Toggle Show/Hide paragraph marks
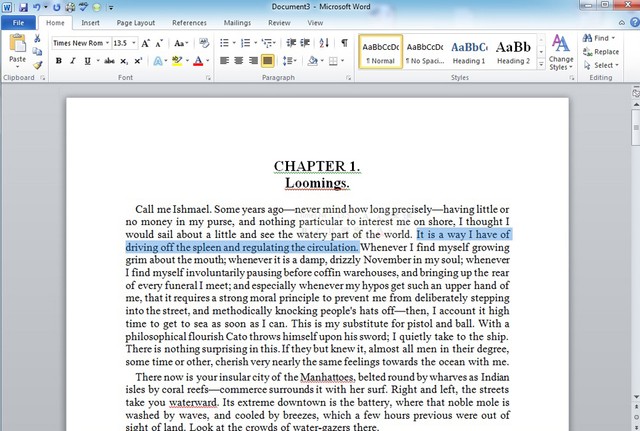Viewport: 640px width, 431px height. [344, 43]
